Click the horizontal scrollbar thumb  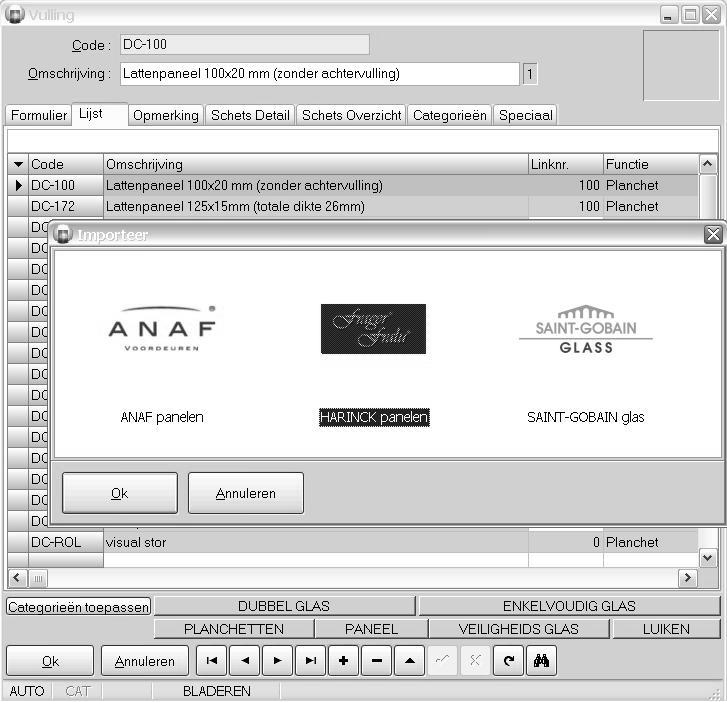[38, 578]
